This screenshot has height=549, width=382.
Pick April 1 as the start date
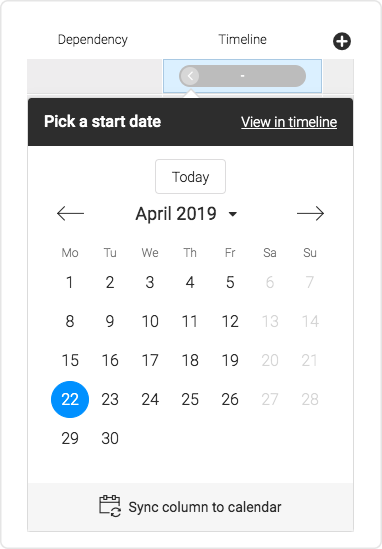pyautogui.click(x=70, y=282)
